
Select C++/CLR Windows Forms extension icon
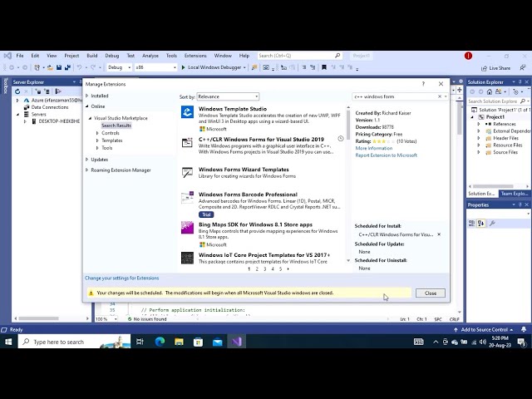187,142
